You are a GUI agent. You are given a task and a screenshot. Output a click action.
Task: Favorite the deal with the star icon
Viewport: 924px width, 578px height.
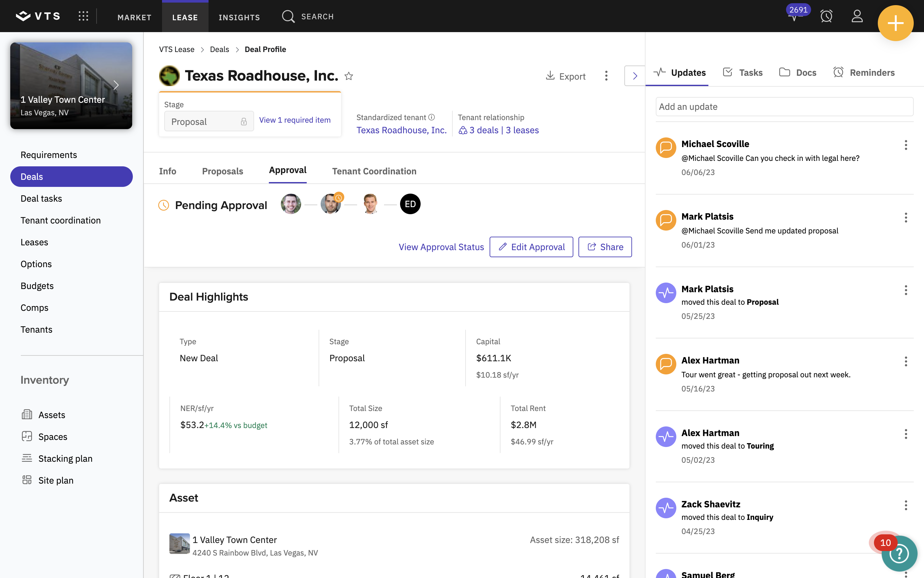click(x=349, y=76)
